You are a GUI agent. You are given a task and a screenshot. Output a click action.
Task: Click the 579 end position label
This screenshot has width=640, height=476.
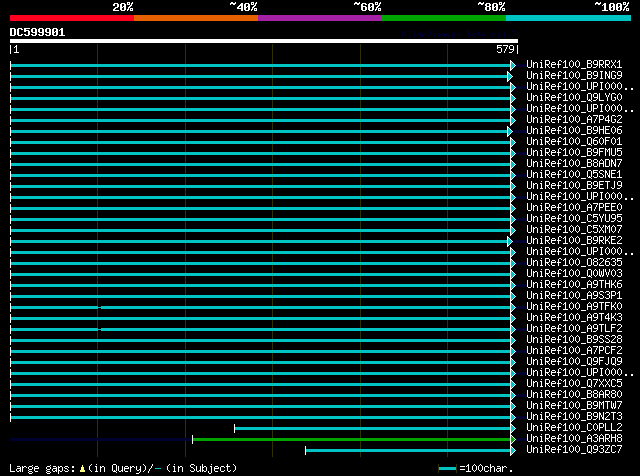tap(505, 49)
